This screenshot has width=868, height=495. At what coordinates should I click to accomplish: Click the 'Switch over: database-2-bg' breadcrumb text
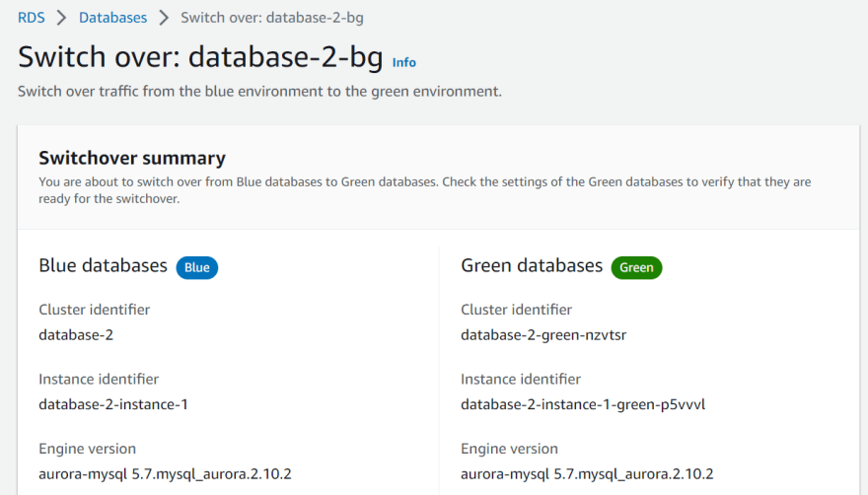[272, 18]
